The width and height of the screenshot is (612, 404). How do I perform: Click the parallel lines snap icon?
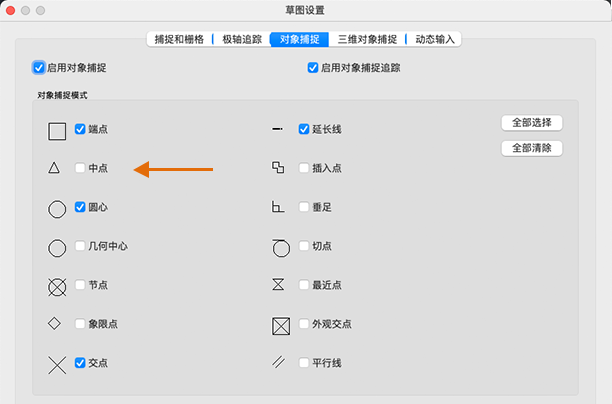pyautogui.click(x=278, y=362)
